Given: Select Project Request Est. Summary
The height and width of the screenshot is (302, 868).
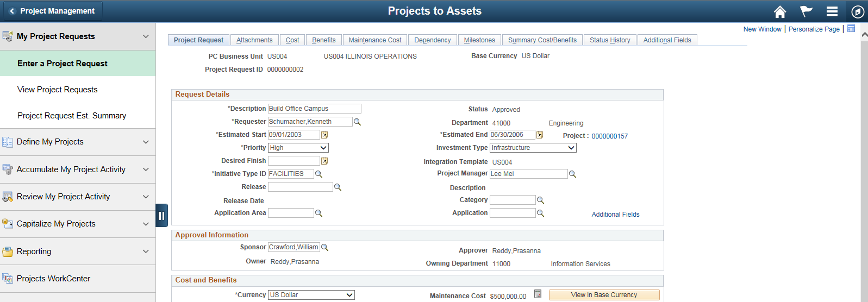Looking at the screenshot, I should tap(78, 116).
